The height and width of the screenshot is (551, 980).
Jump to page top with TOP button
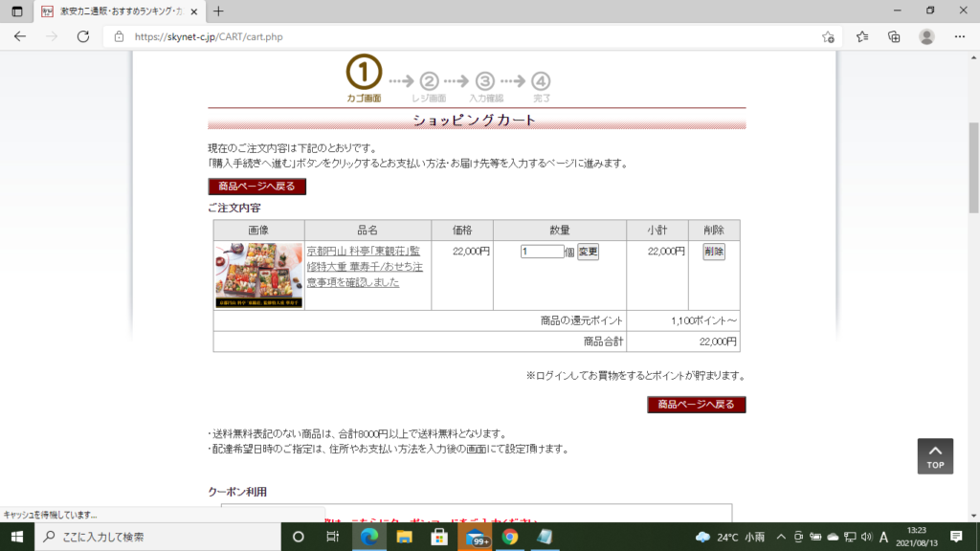935,456
